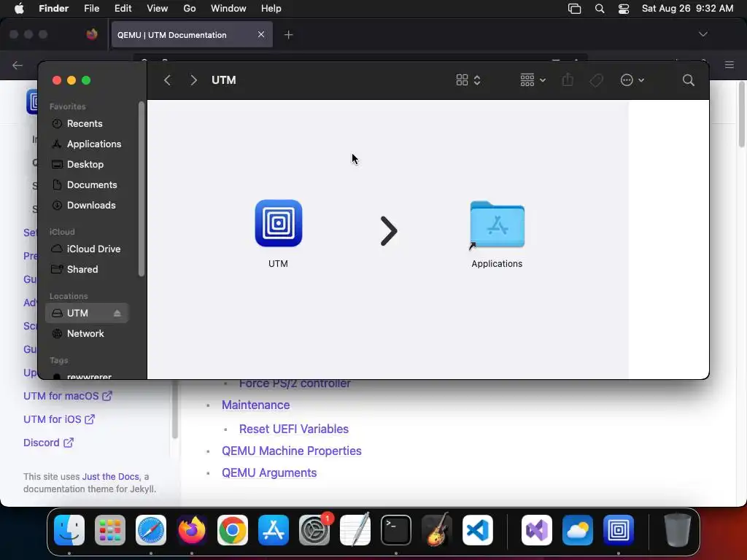Open Firefox list all tabs dropdown
This screenshot has height=560, width=747.
(x=703, y=34)
